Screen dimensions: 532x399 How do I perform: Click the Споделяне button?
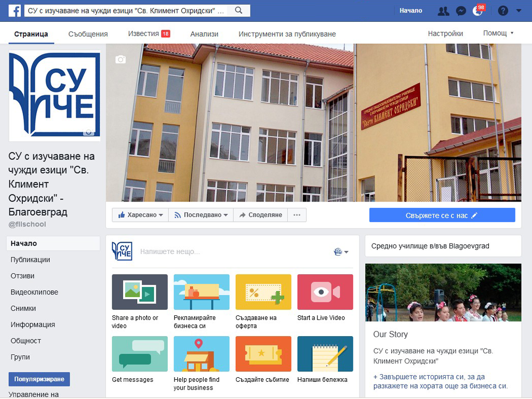click(261, 215)
